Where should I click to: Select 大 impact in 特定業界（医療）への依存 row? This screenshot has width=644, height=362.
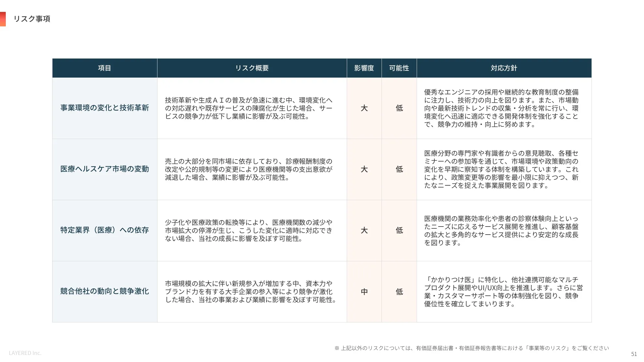pyautogui.click(x=364, y=230)
